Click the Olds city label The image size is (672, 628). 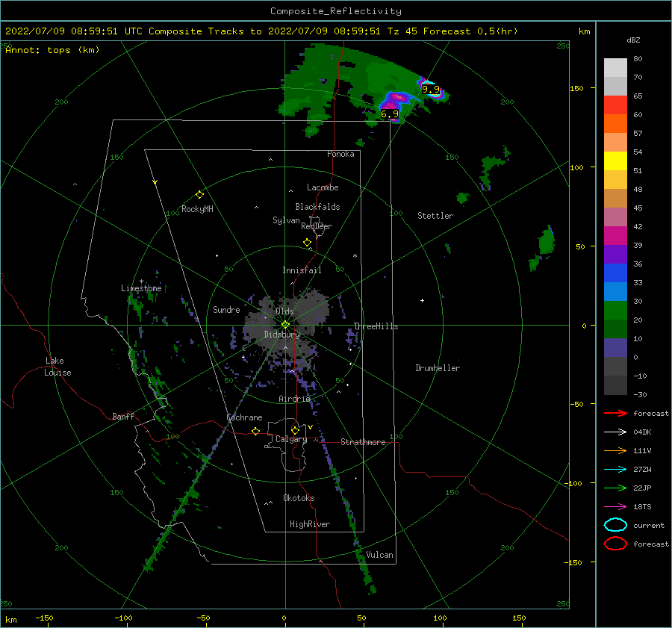coord(284,311)
